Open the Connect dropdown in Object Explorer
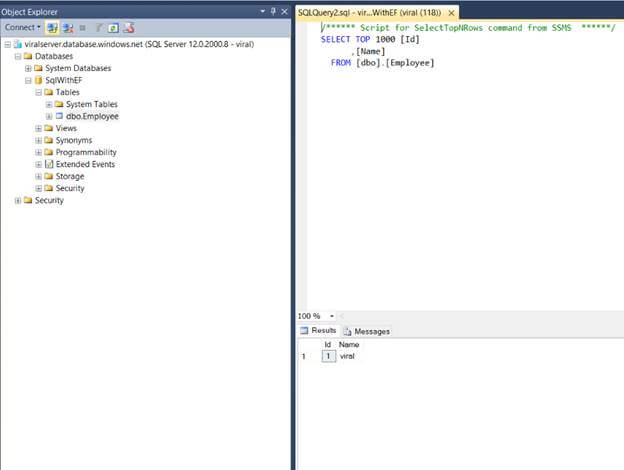 (x=22, y=27)
